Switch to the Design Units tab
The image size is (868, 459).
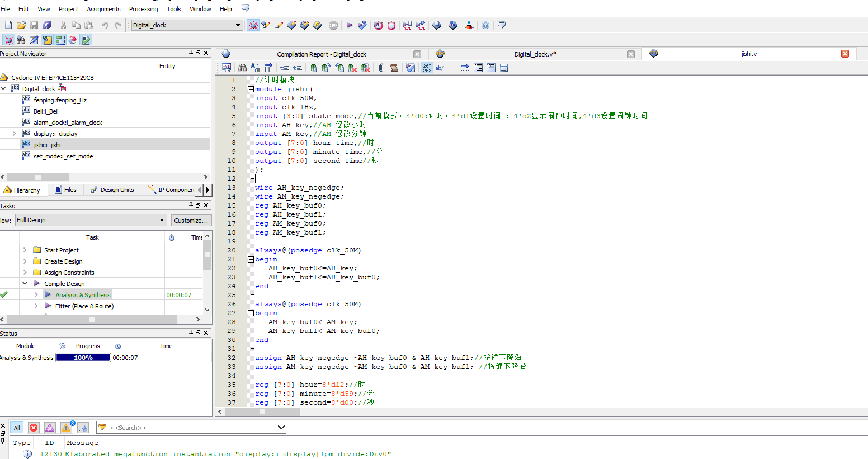(x=112, y=190)
